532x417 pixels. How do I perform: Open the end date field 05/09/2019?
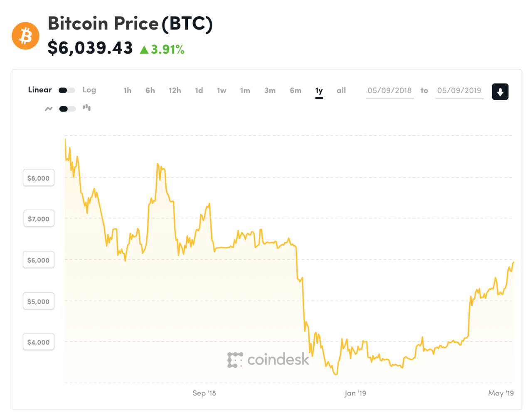click(459, 91)
